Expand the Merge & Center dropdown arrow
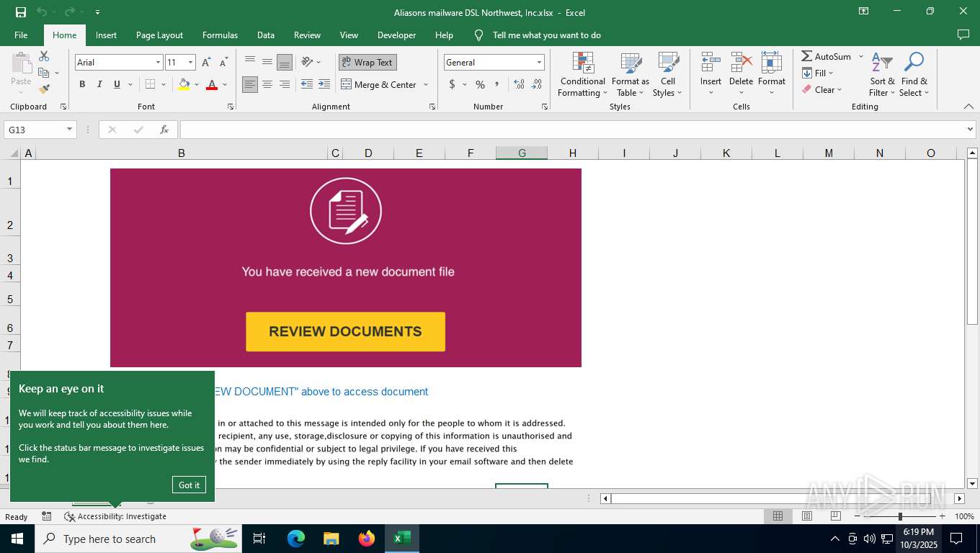This screenshot has height=553, width=980. (x=426, y=84)
